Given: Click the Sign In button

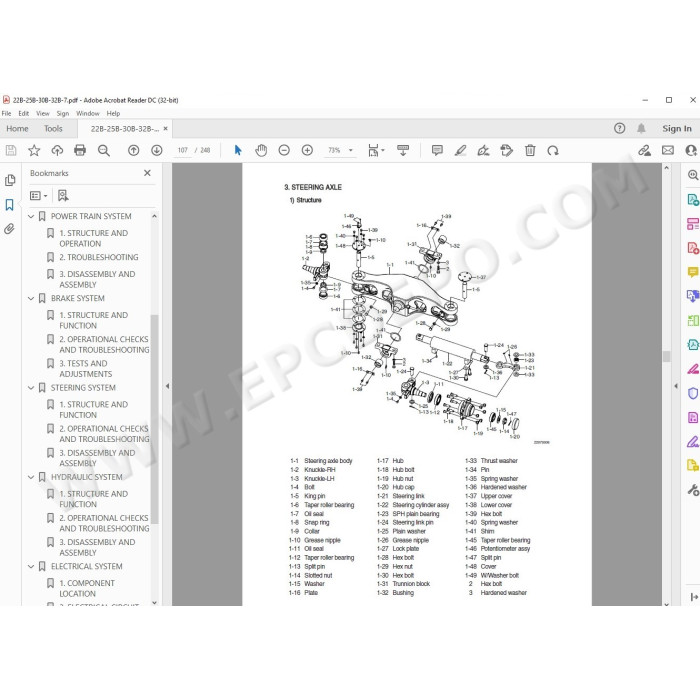Looking at the screenshot, I should (677, 129).
